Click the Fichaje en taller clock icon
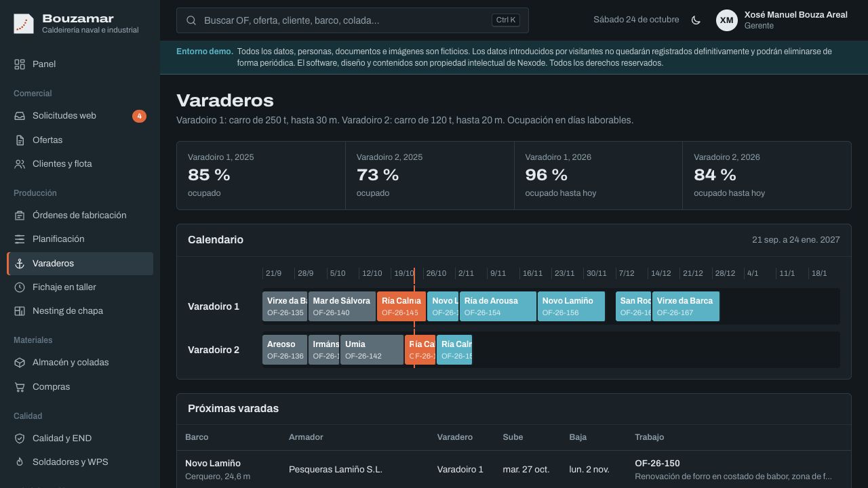The height and width of the screenshot is (488, 868). 20,287
